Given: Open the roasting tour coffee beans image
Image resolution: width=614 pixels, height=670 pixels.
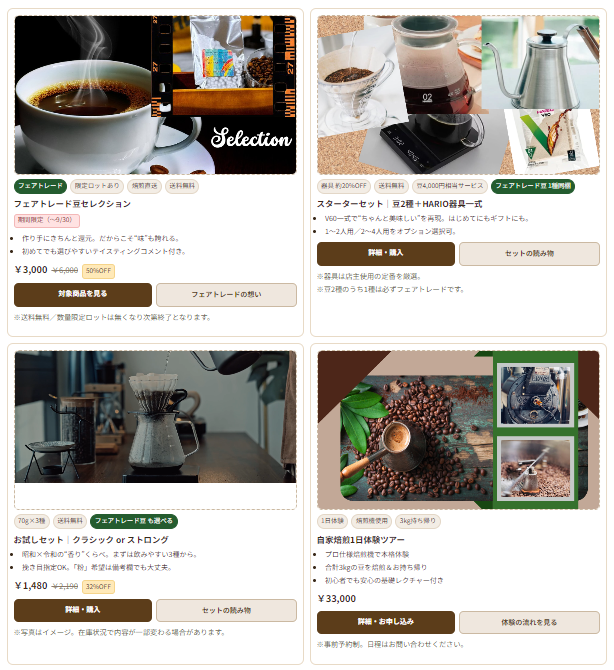Looking at the screenshot, I should (x=458, y=430).
